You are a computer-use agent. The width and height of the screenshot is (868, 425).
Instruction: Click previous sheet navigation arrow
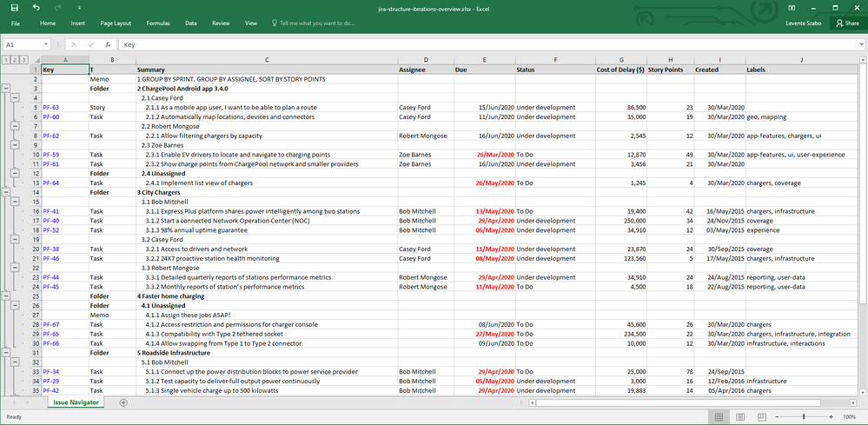tap(14, 402)
